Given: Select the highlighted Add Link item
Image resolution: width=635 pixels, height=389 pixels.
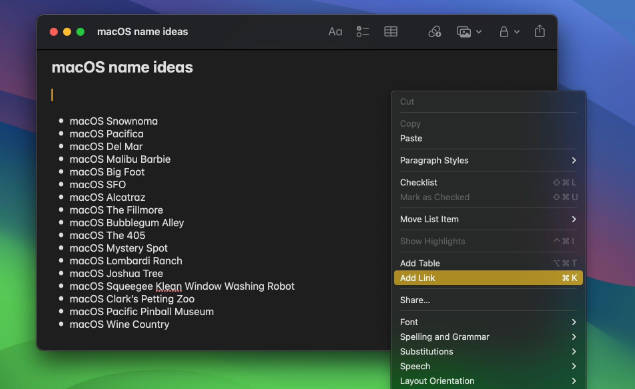Looking at the screenshot, I should [488, 278].
